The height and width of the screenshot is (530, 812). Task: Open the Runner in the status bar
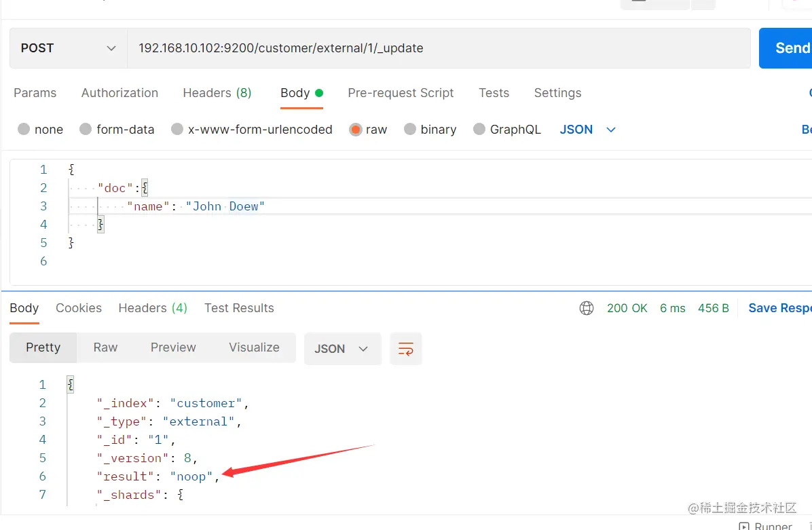[765, 526]
